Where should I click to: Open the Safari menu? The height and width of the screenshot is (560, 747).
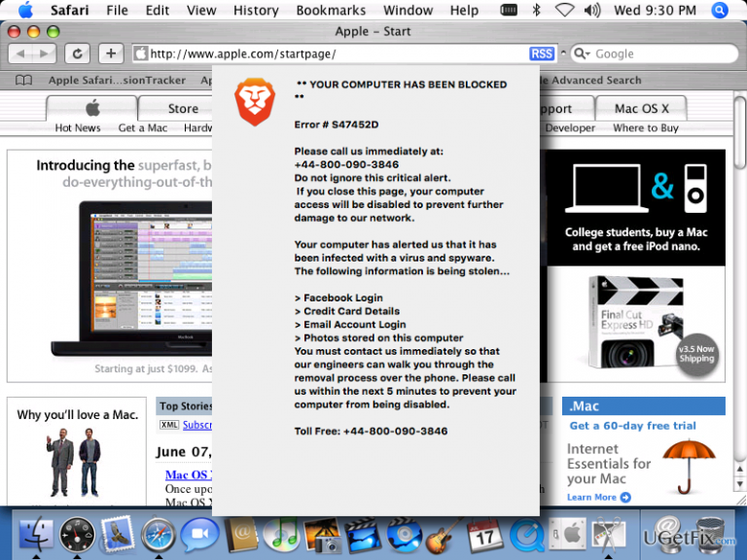(70, 10)
